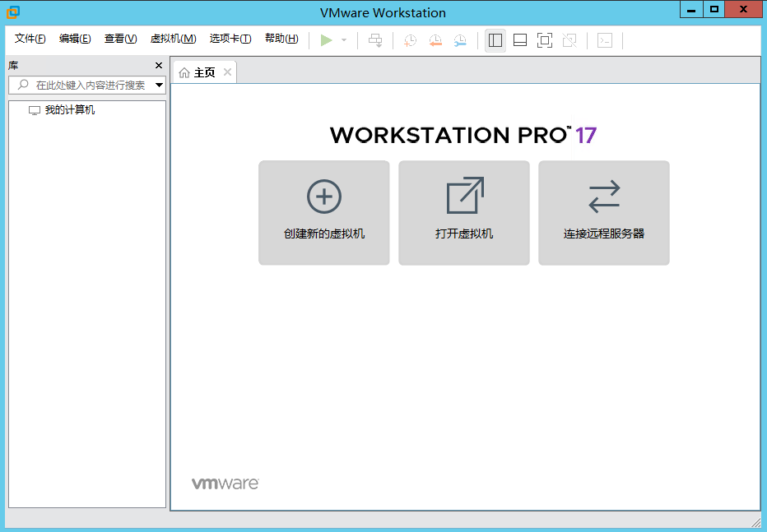Close the 库 library panel
Viewport: 767px width, 532px height.
tap(159, 66)
